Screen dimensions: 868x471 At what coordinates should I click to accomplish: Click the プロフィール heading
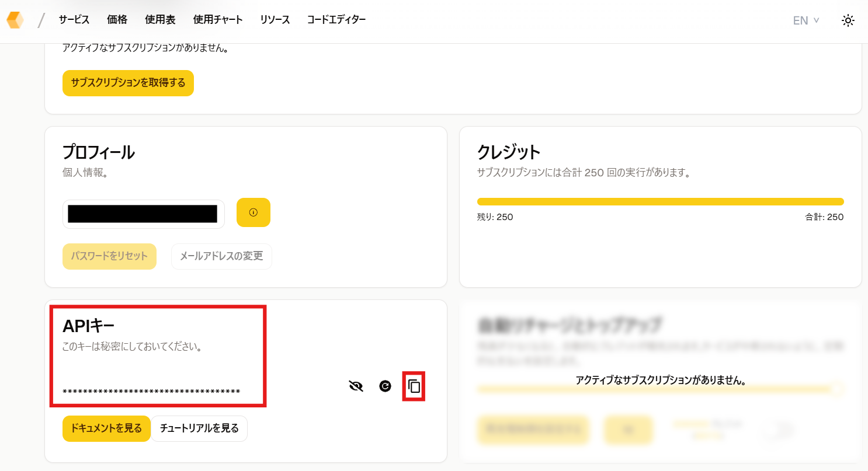(99, 152)
